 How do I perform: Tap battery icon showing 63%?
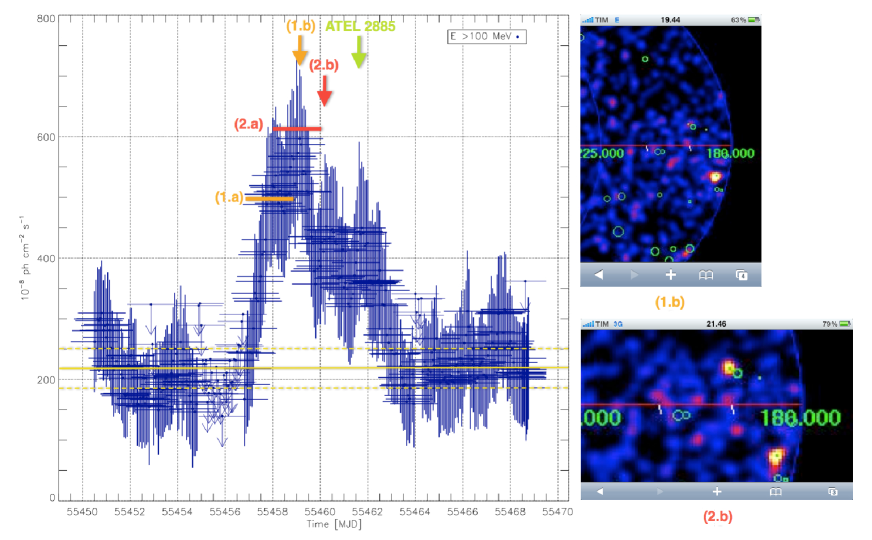click(753, 20)
